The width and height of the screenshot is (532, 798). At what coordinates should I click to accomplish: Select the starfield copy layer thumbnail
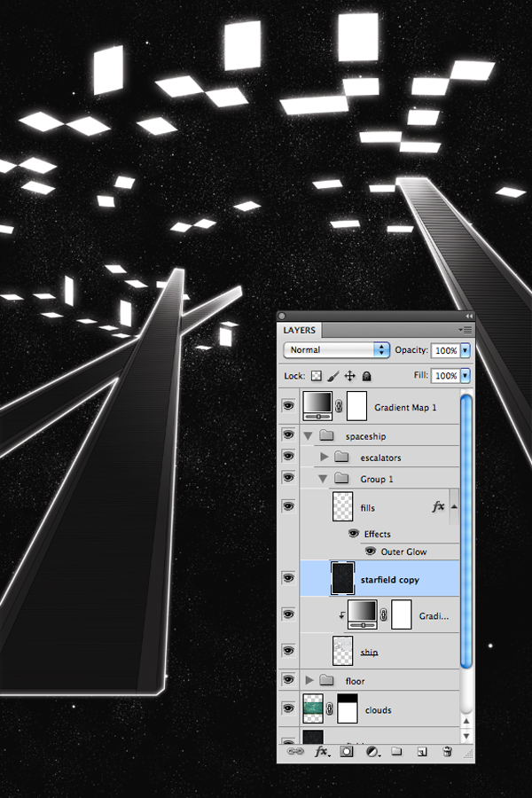[342, 578]
